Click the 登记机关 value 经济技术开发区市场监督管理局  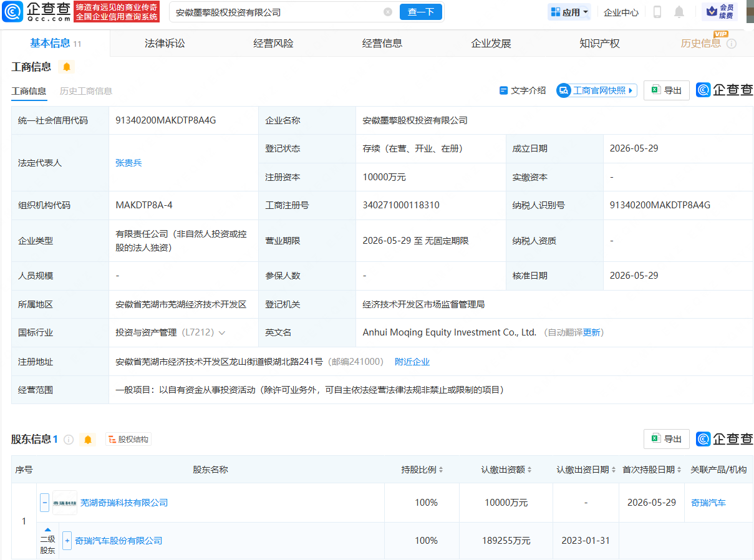point(423,304)
